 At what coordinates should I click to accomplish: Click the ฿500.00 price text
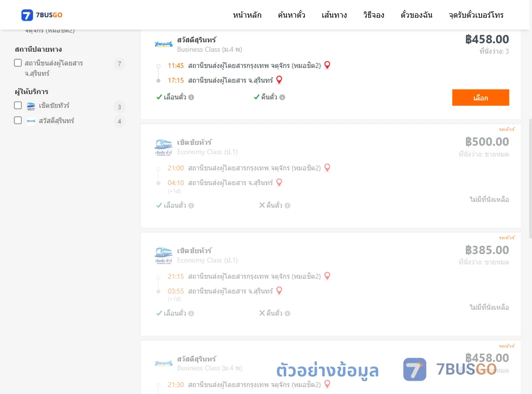tap(487, 142)
